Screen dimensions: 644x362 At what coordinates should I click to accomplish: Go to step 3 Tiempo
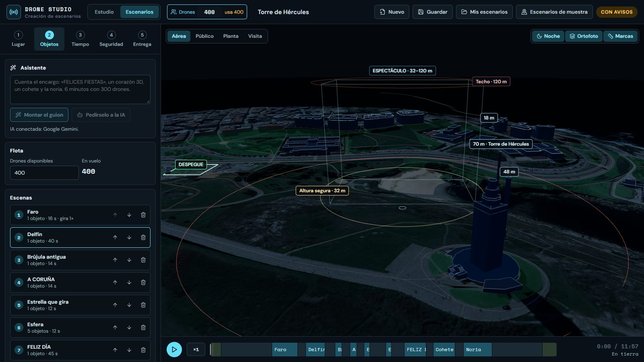[x=80, y=39]
